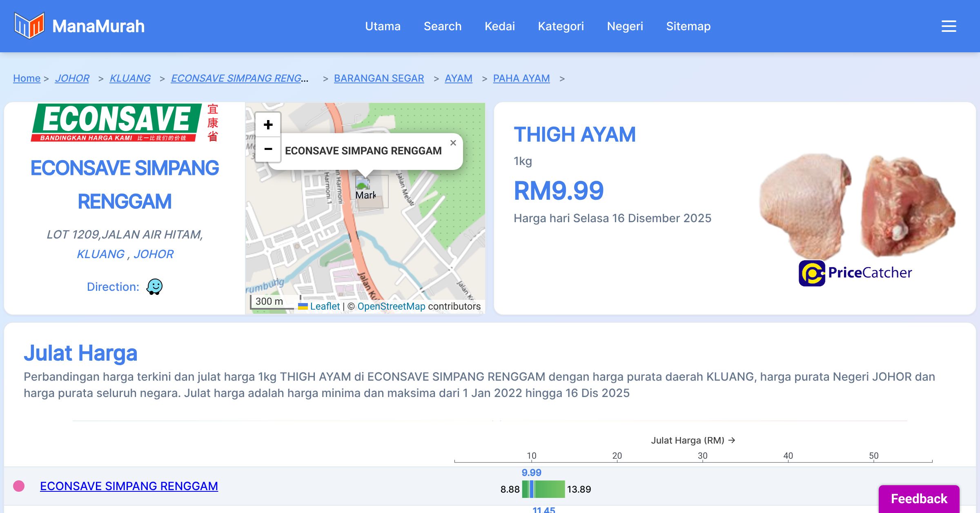Zoom in on the map

[x=268, y=125]
